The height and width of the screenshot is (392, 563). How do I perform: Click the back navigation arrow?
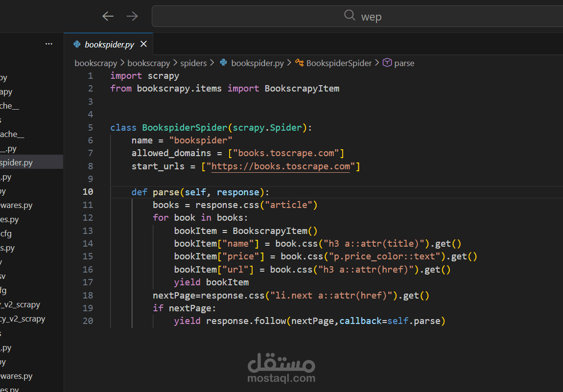pyautogui.click(x=108, y=16)
